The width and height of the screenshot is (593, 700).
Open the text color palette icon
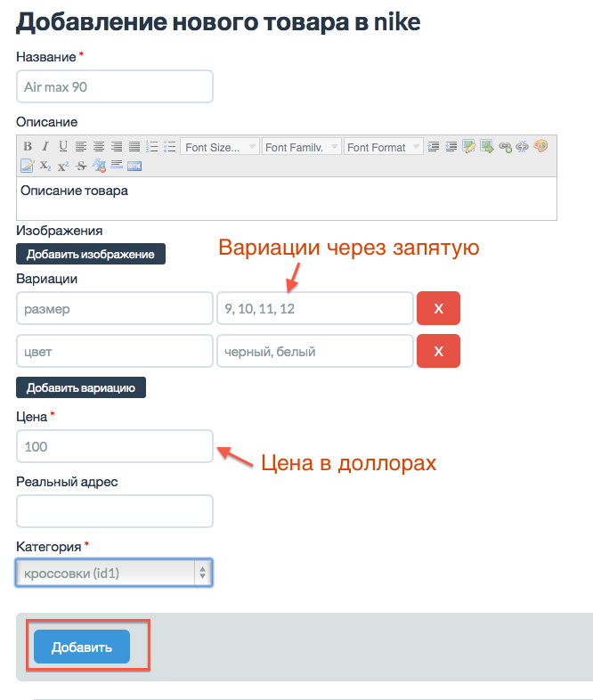[540, 146]
